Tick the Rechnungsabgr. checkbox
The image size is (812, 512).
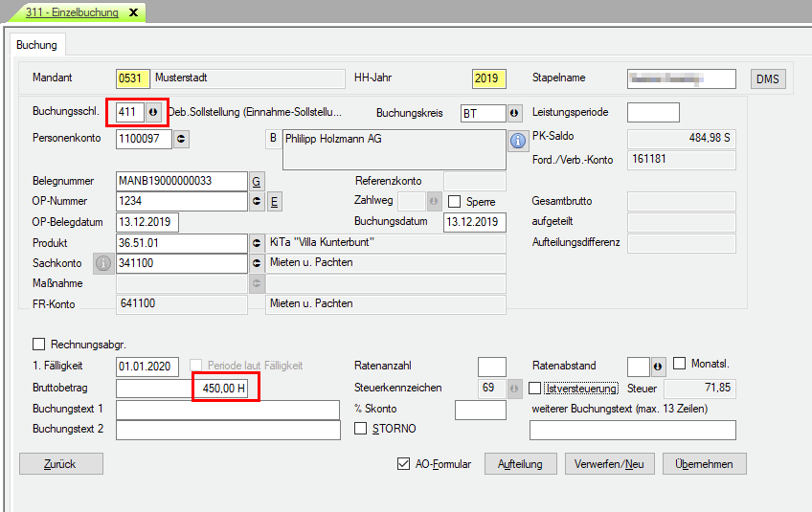click(x=39, y=345)
